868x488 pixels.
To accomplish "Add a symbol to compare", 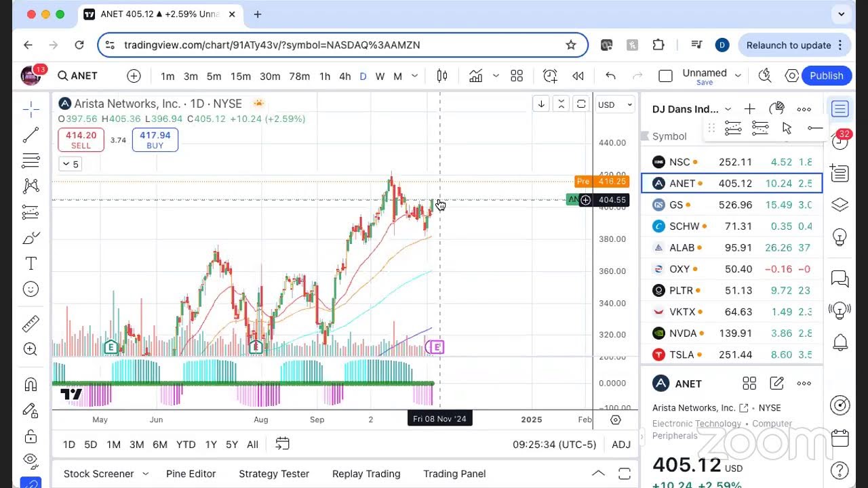I will pos(134,76).
